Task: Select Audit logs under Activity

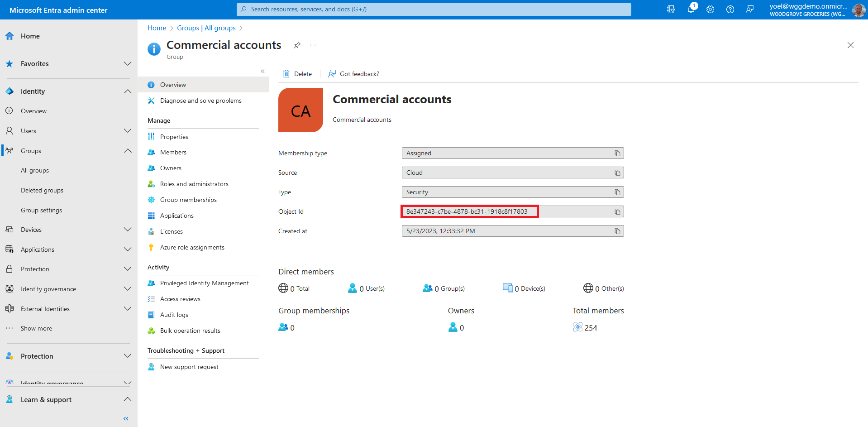Action: click(x=174, y=315)
